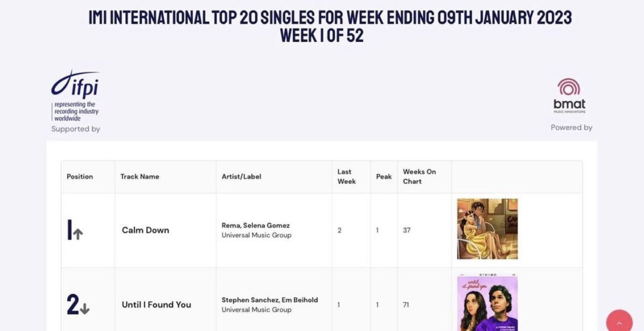Click artist Rema, Selena Gomez
Screen dimensions: 644x331
pyautogui.click(x=255, y=225)
